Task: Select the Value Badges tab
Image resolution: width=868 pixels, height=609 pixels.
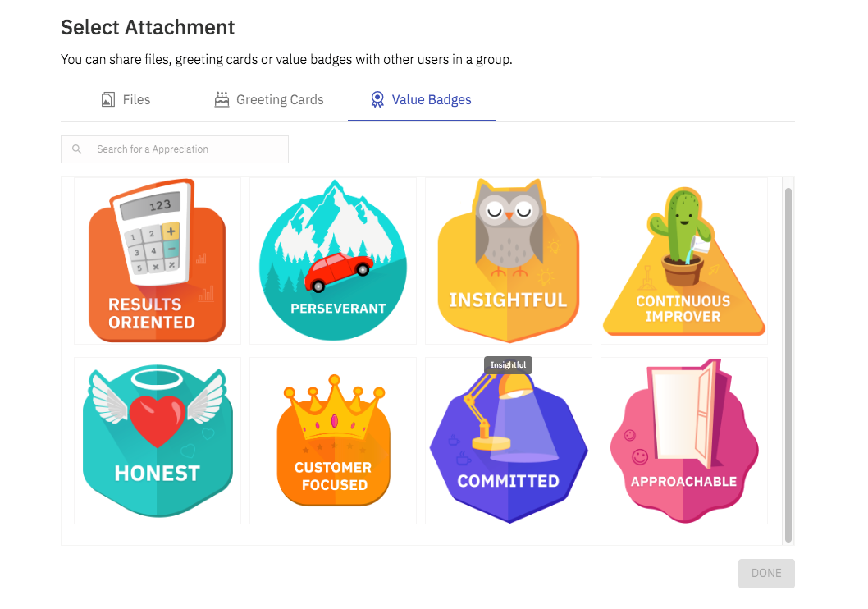Action: [x=421, y=99]
